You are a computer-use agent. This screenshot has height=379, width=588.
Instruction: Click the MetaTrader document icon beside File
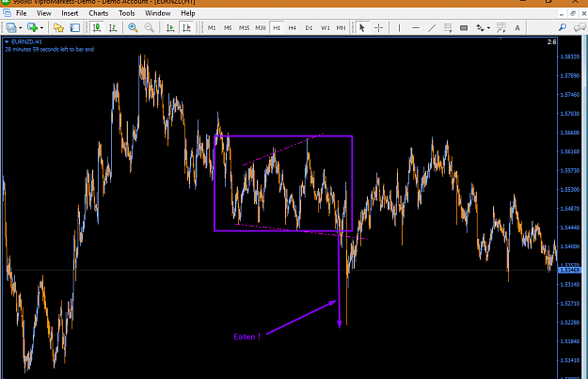pyautogui.click(x=7, y=13)
